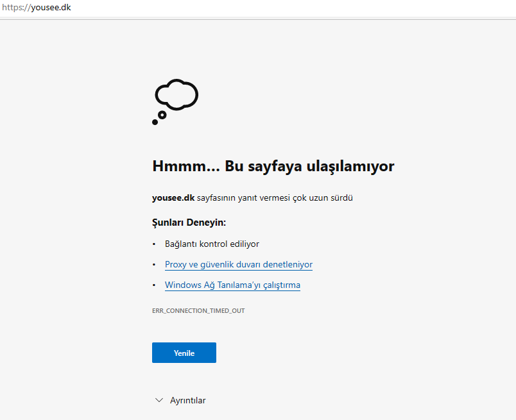Viewport: 516px width, 420px height.
Task: Expand the Ayrıntılar details section
Action: click(180, 400)
